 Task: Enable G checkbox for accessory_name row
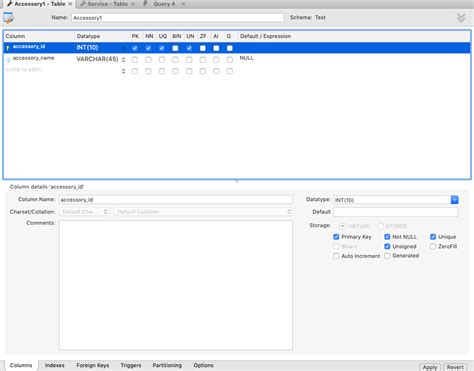click(x=230, y=60)
